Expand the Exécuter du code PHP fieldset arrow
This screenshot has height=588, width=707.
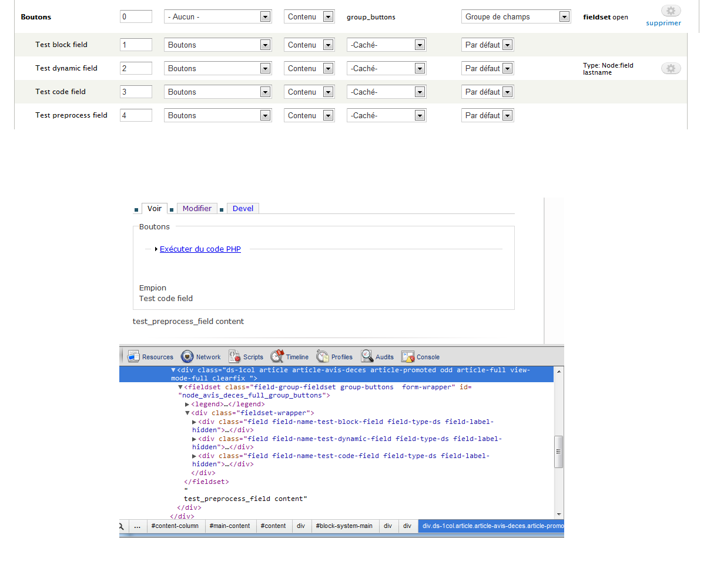point(156,249)
